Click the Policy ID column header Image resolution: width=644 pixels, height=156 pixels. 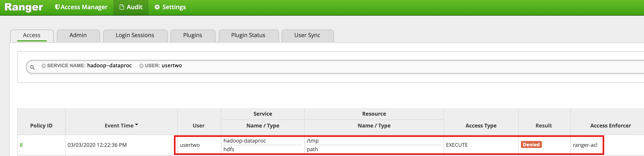coord(41,126)
